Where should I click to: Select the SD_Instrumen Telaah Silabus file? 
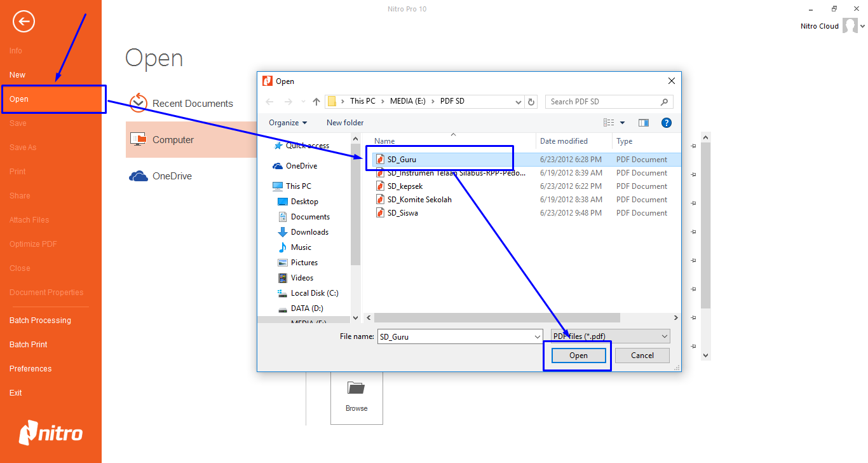coord(456,173)
